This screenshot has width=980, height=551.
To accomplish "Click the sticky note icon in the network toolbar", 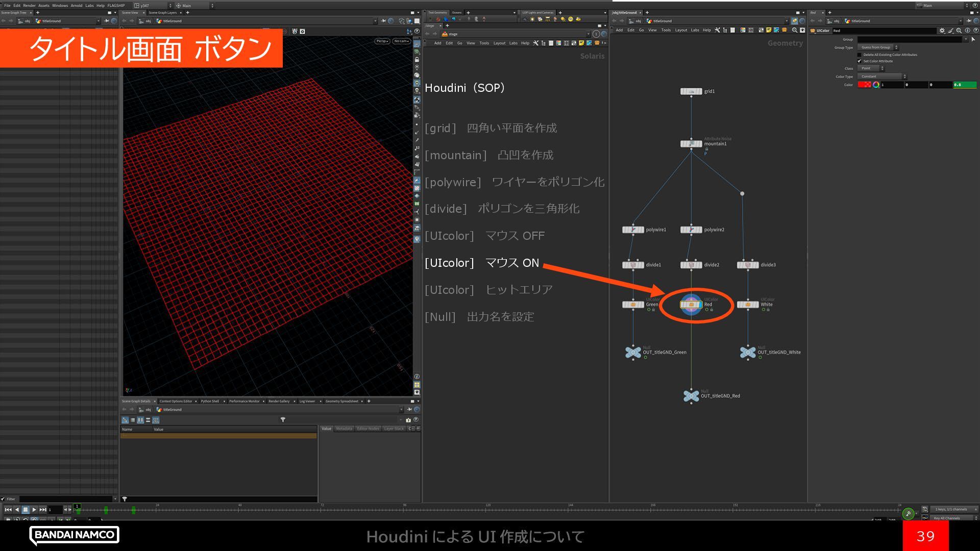I will (768, 30).
